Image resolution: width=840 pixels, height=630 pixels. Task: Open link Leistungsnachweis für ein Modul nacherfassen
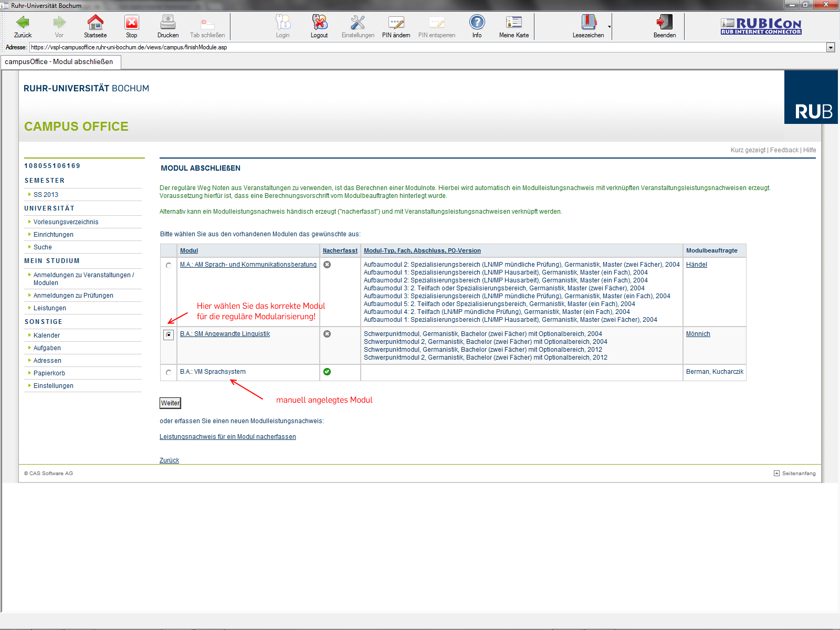228,437
